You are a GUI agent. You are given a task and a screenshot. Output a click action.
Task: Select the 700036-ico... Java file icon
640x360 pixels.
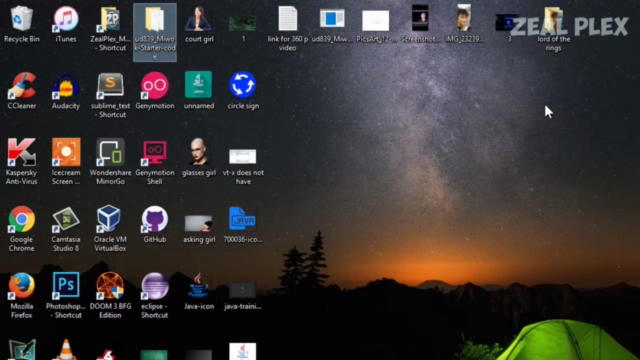(x=242, y=219)
